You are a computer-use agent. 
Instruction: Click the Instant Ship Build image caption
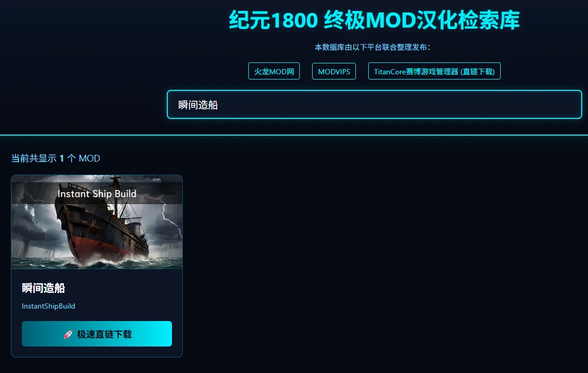[x=97, y=194]
